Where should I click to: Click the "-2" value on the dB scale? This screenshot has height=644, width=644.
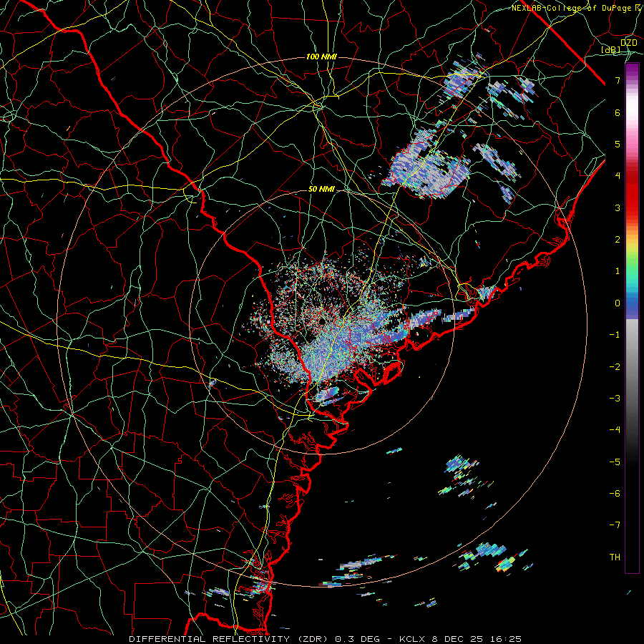(x=615, y=366)
